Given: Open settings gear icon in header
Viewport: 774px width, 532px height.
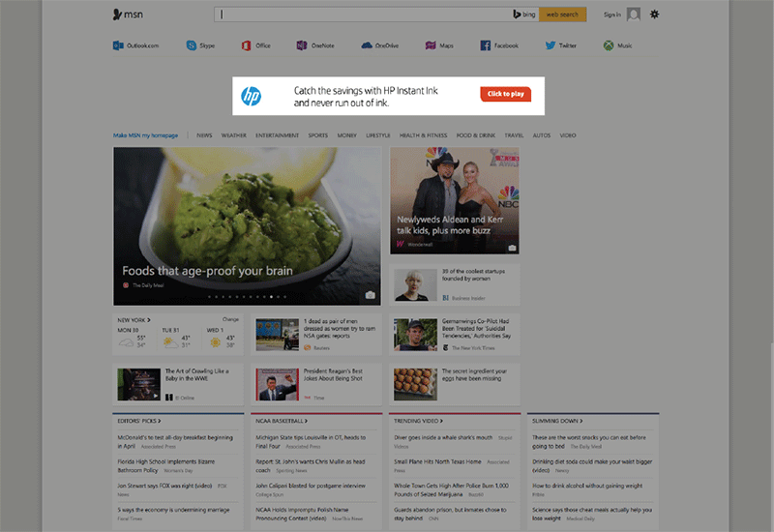Looking at the screenshot, I should [x=655, y=15].
